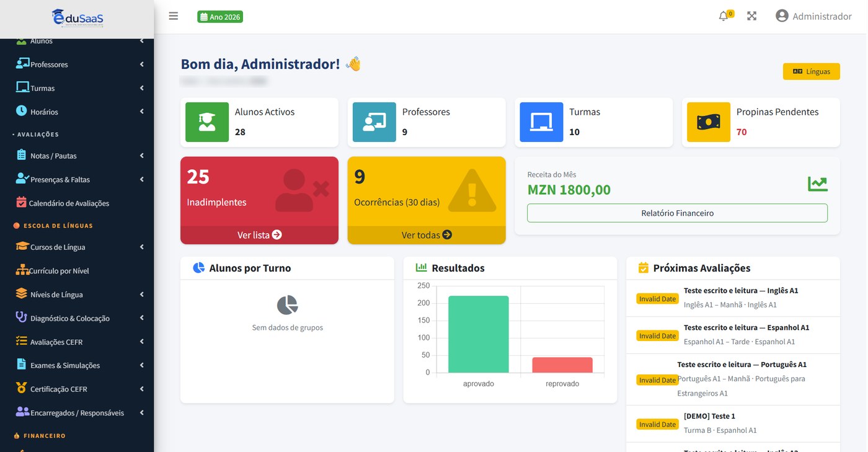Click the Propinas Pendentes money icon
868x452 pixels.
pos(709,122)
